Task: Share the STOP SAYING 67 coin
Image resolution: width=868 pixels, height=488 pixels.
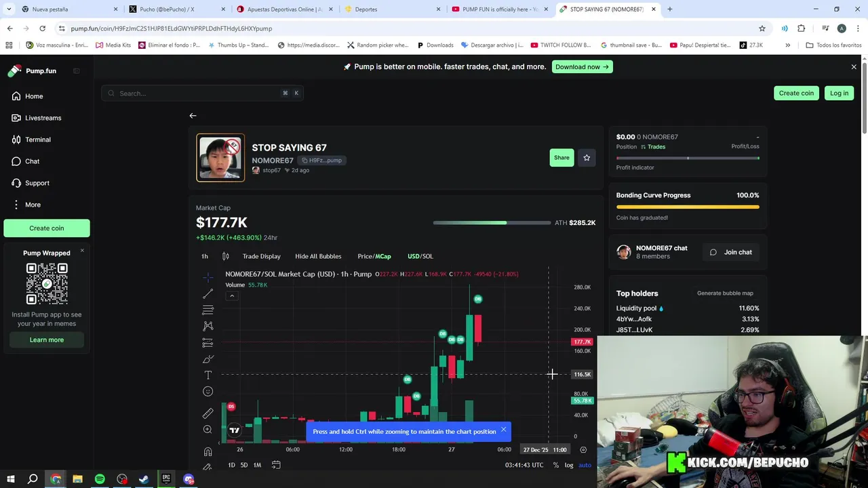Action: click(561, 157)
